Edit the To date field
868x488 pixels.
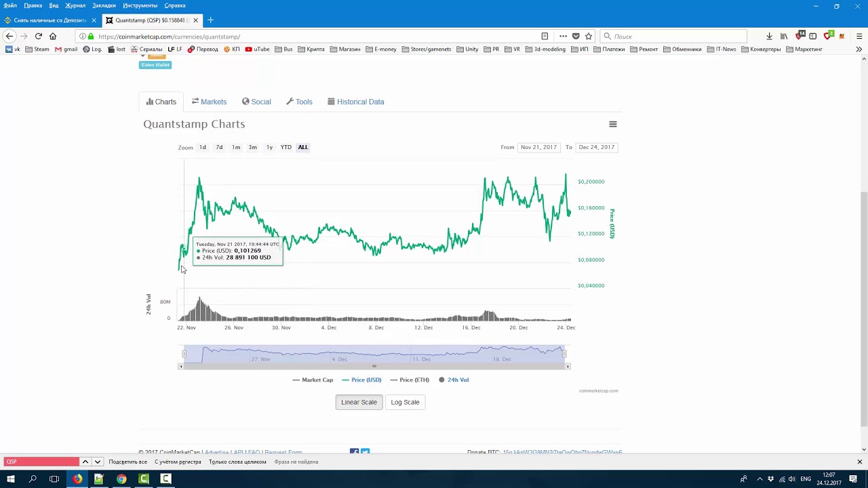pos(597,147)
